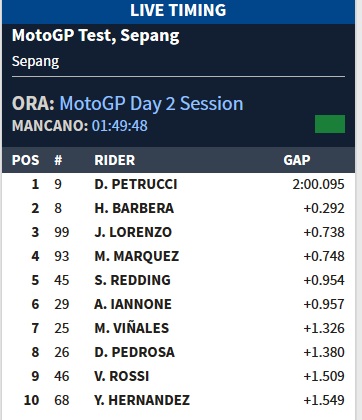Click the GAP column header

click(x=297, y=160)
